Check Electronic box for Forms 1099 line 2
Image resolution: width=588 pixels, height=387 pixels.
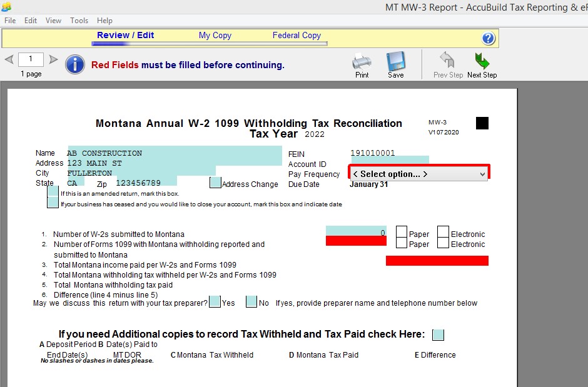444,243
